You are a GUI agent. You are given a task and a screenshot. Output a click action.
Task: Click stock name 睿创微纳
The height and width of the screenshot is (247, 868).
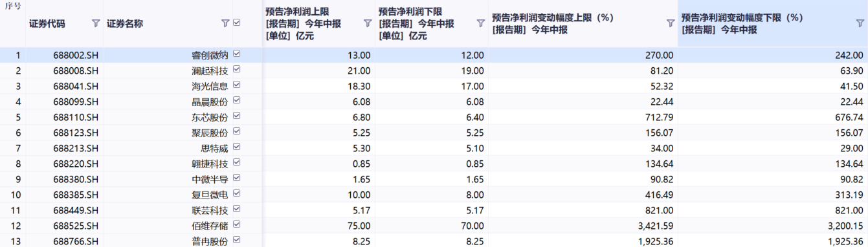pyautogui.click(x=210, y=56)
